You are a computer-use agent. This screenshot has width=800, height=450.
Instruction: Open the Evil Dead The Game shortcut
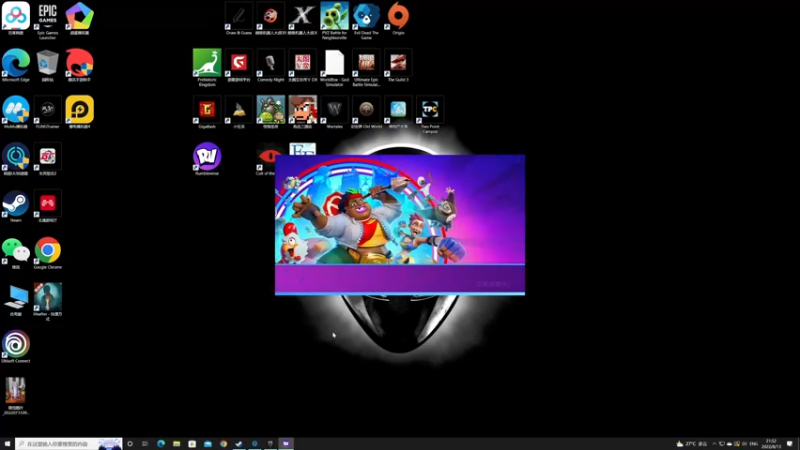point(366,20)
